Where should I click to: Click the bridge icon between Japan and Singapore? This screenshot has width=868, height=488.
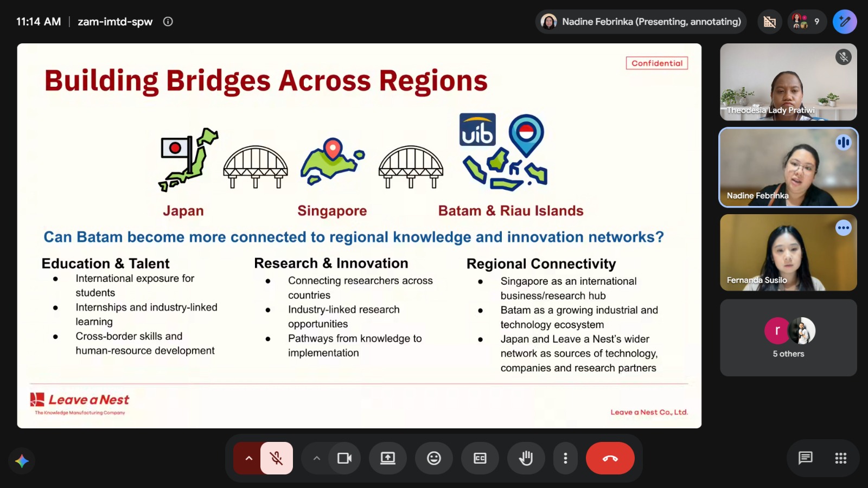256,167
